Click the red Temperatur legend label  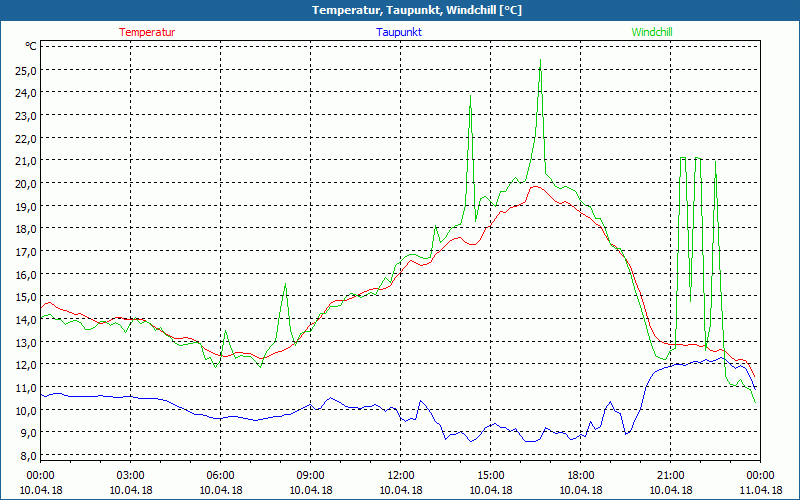point(147,32)
